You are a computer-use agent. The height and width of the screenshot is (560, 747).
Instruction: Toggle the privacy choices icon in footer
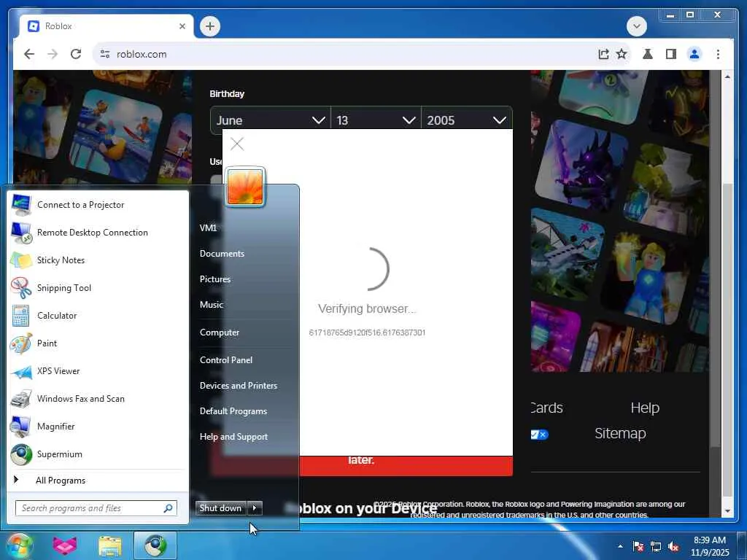(540, 435)
